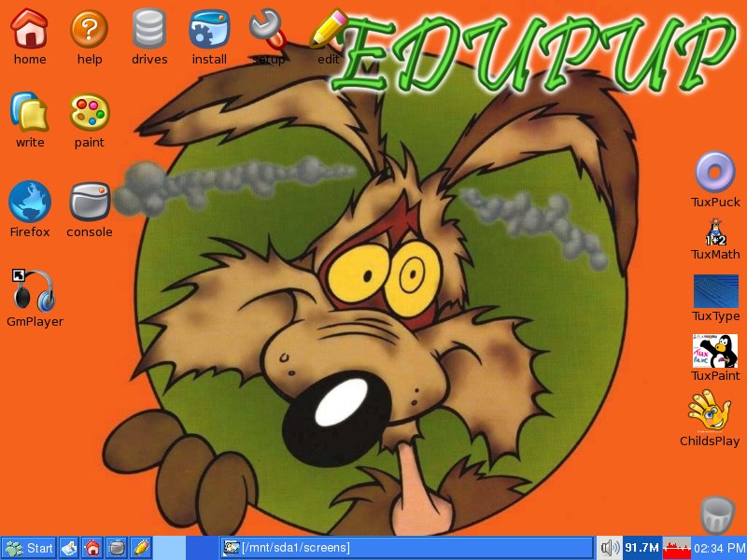Open the Start menu button
Viewport: 747px width, 560px height.
[29, 548]
